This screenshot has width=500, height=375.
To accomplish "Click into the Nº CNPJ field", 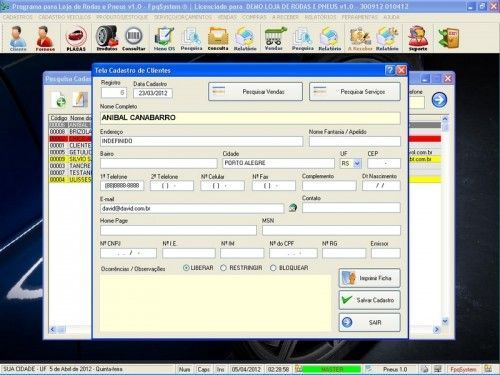I will click(x=128, y=253).
